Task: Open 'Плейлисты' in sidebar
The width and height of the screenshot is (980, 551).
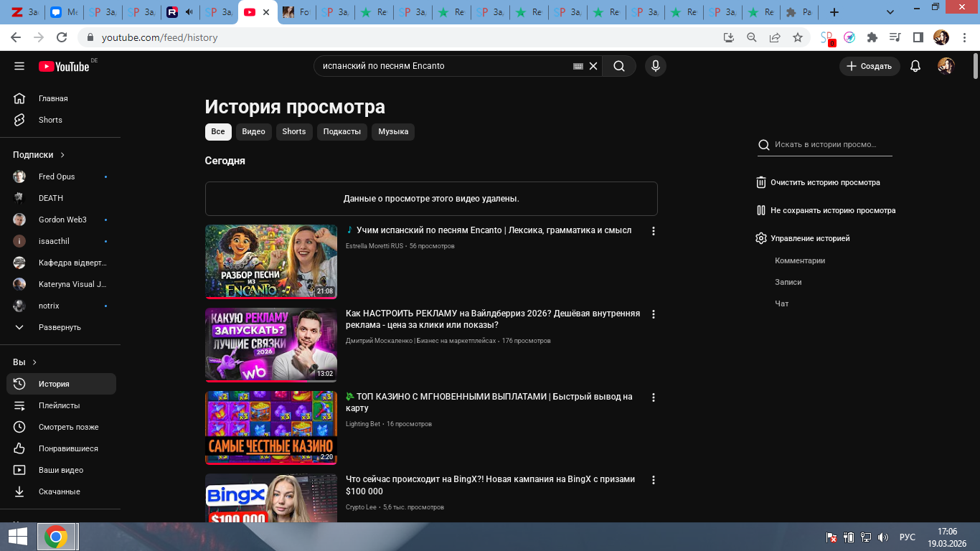Action: click(x=60, y=405)
